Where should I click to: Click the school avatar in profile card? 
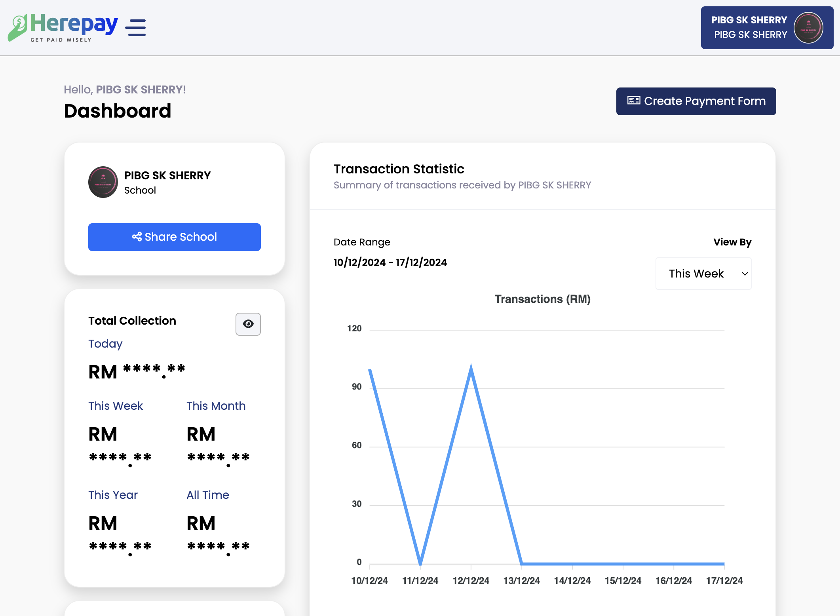(x=103, y=182)
